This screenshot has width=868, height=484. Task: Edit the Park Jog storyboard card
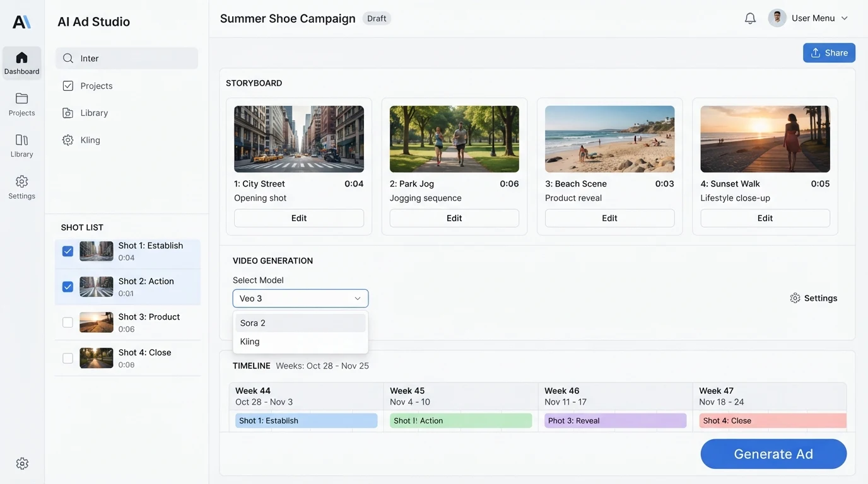click(454, 218)
